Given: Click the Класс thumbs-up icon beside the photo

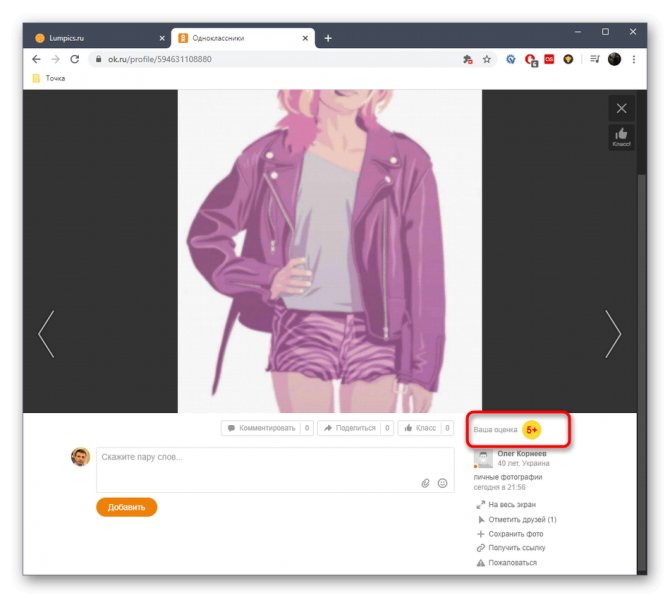Looking at the screenshot, I should 622,137.
